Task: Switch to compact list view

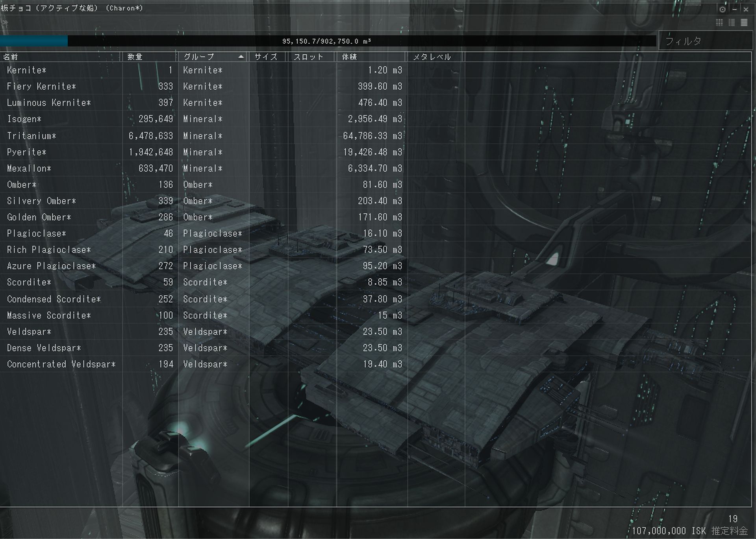Action: (744, 22)
